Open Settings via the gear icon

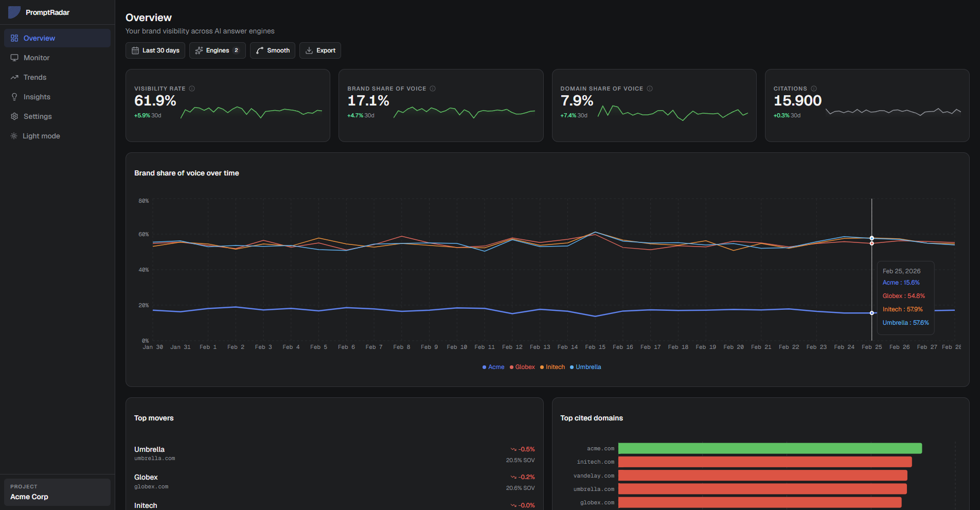pyautogui.click(x=14, y=116)
